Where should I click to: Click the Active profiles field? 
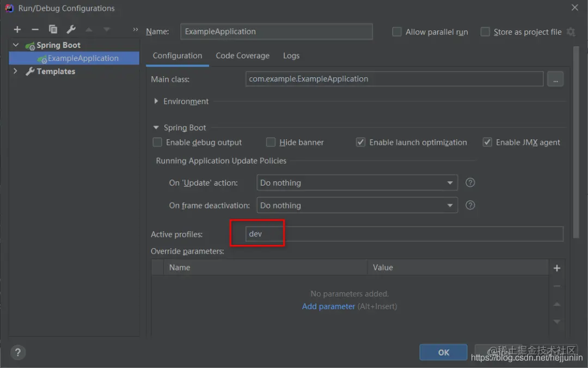(404, 234)
